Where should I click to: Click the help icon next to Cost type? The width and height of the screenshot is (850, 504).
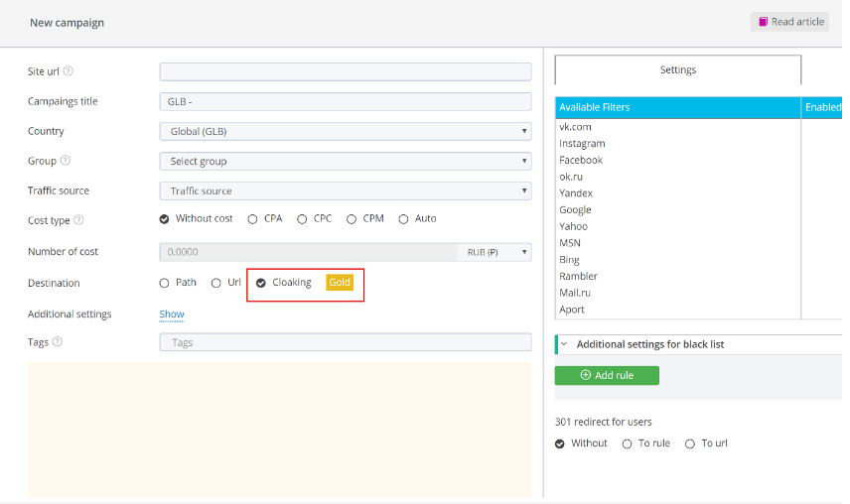point(78,220)
